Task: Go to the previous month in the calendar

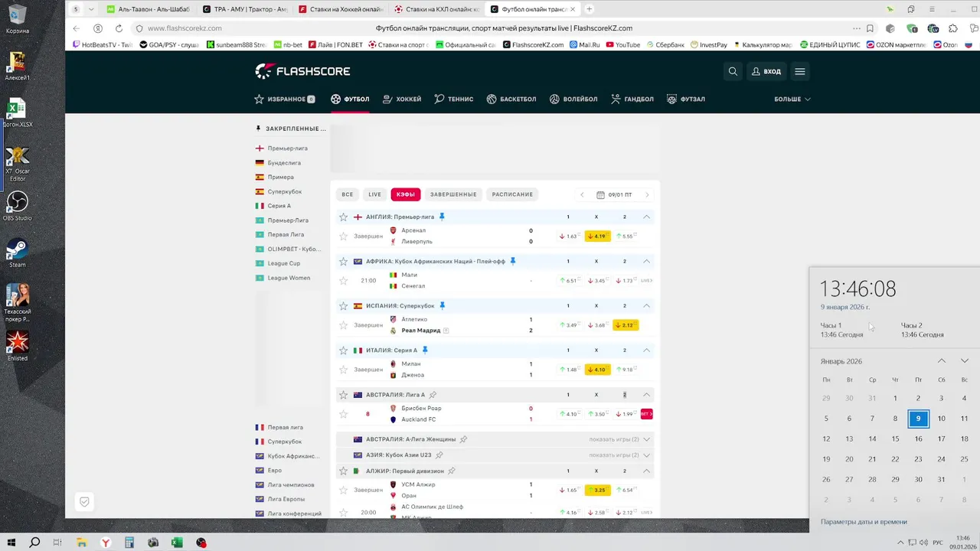Action: click(942, 361)
